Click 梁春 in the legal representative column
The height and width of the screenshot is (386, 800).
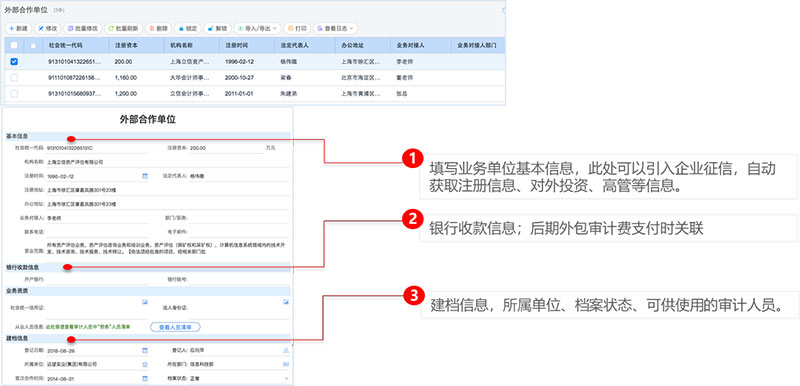(286, 78)
